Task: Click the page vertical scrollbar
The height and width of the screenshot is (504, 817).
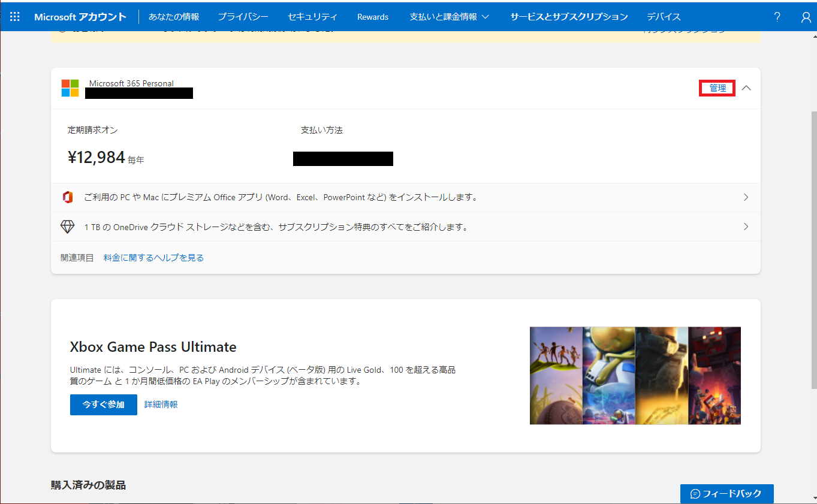Action: pyautogui.click(x=813, y=249)
